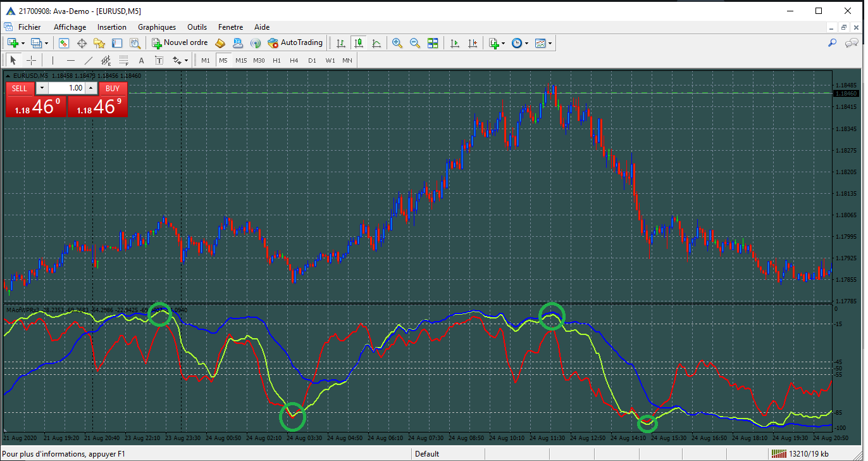Open the Insertion menu
The height and width of the screenshot is (461, 868).
point(112,27)
